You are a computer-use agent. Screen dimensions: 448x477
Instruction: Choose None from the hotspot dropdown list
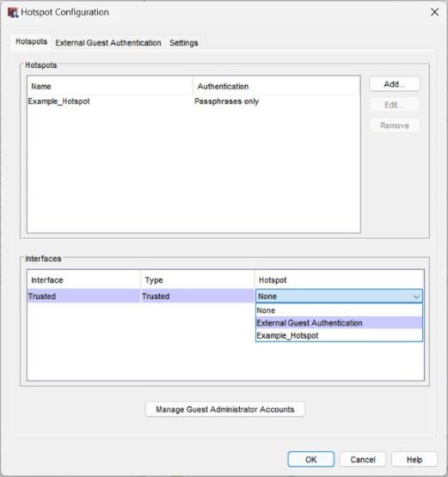339,310
